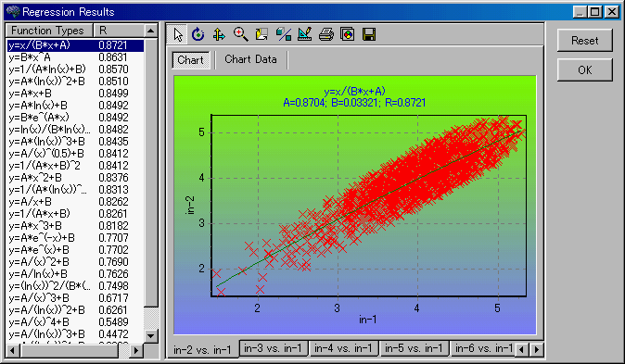Viewport: 625px width, 364px height.
Task: Select the in-4 vs. in-1 tab
Action: coord(343,348)
